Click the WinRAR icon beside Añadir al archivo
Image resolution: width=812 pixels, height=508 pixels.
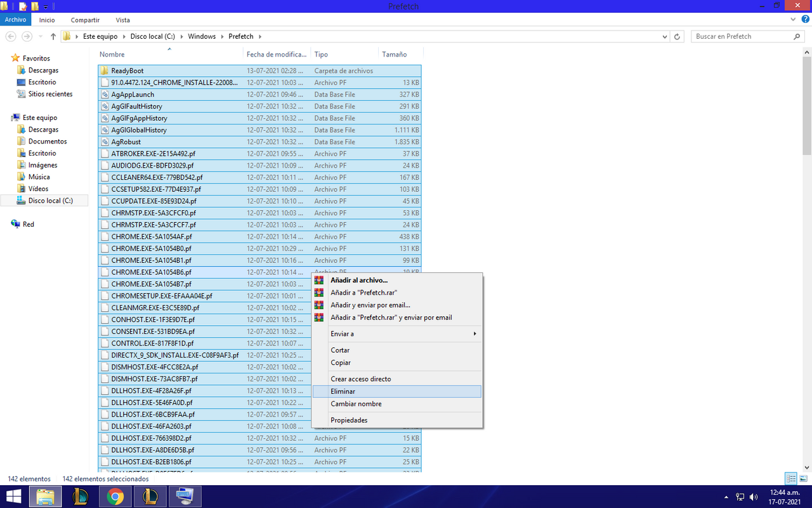pos(319,280)
